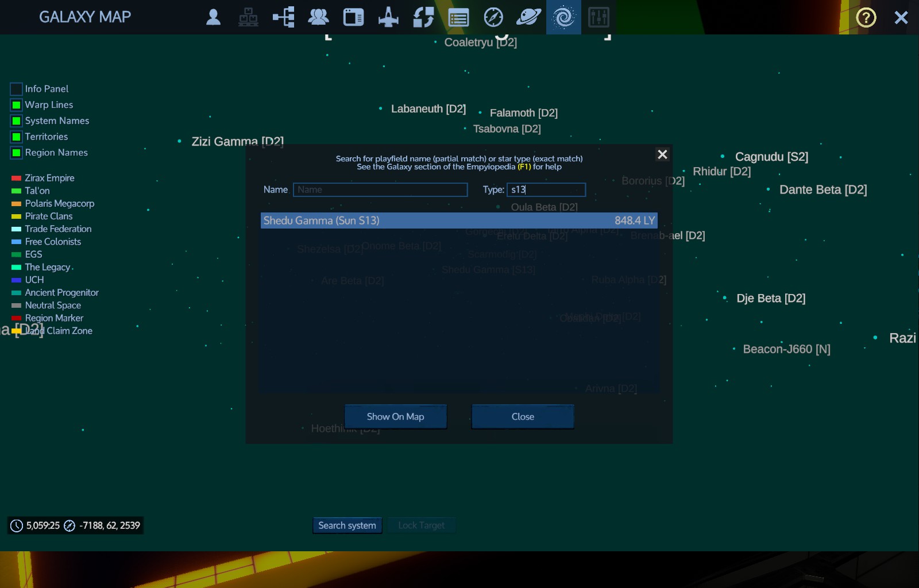Select the Dje Beta [D2] star system
Screen dimensions: 919x588
click(771, 298)
